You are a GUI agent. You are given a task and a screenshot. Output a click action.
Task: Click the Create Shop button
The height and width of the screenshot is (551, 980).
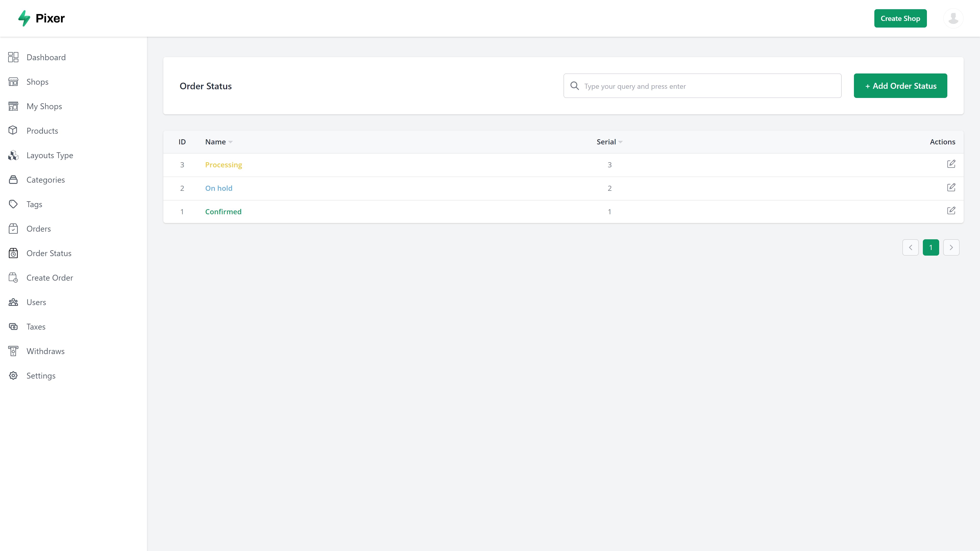pyautogui.click(x=900, y=18)
